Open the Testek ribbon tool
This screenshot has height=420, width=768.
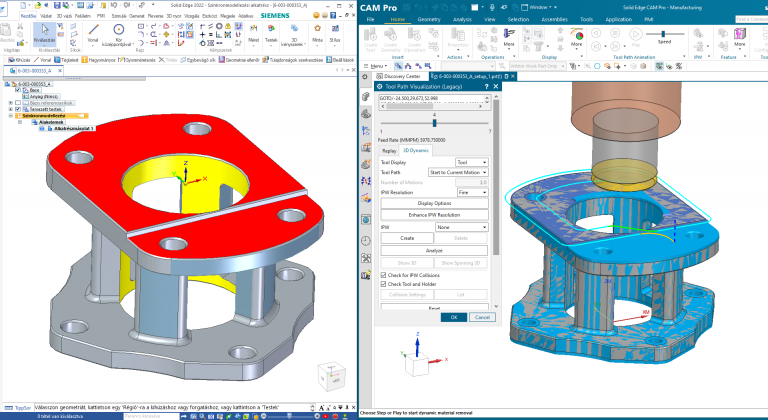(271, 33)
